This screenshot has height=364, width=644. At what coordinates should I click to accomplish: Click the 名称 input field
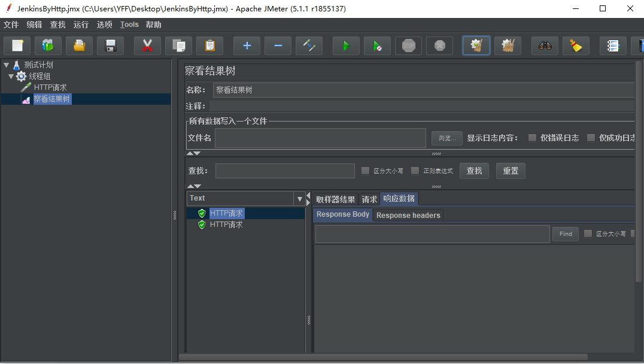[424, 90]
